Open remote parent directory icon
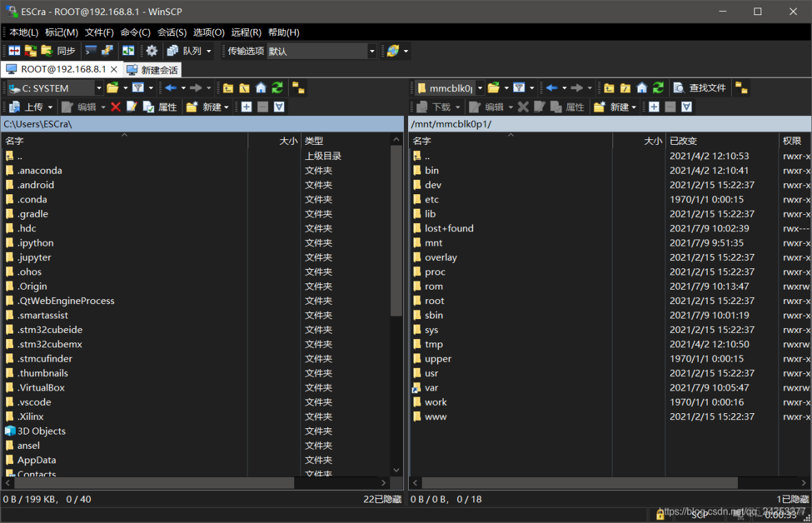 pos(609,88)
